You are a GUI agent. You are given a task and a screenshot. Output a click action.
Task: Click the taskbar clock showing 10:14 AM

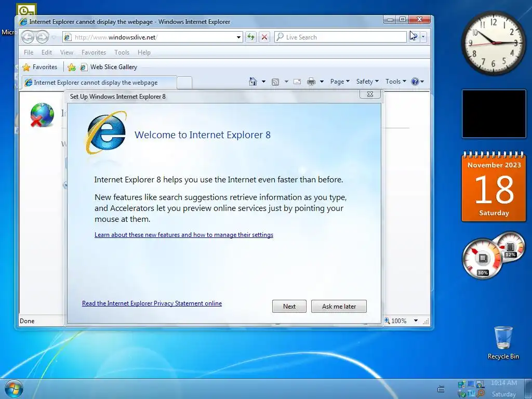point(504,389)
